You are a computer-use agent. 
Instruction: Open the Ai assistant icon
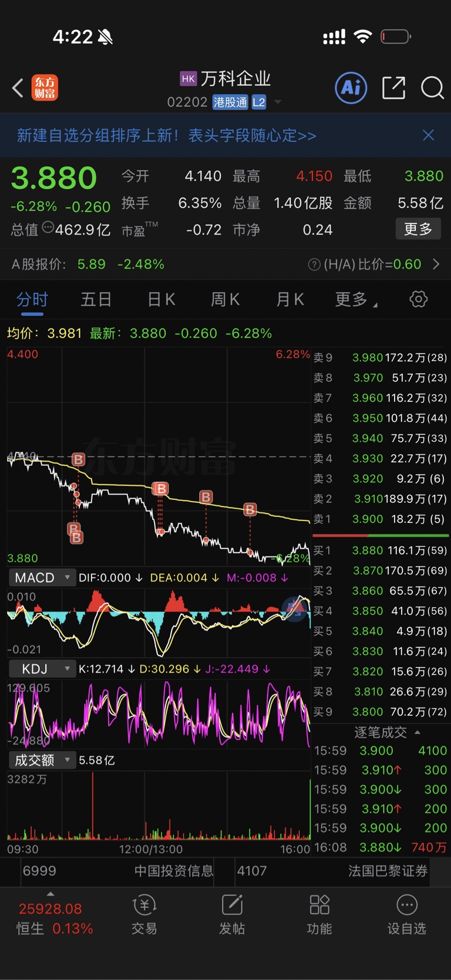tap(351, 88)
